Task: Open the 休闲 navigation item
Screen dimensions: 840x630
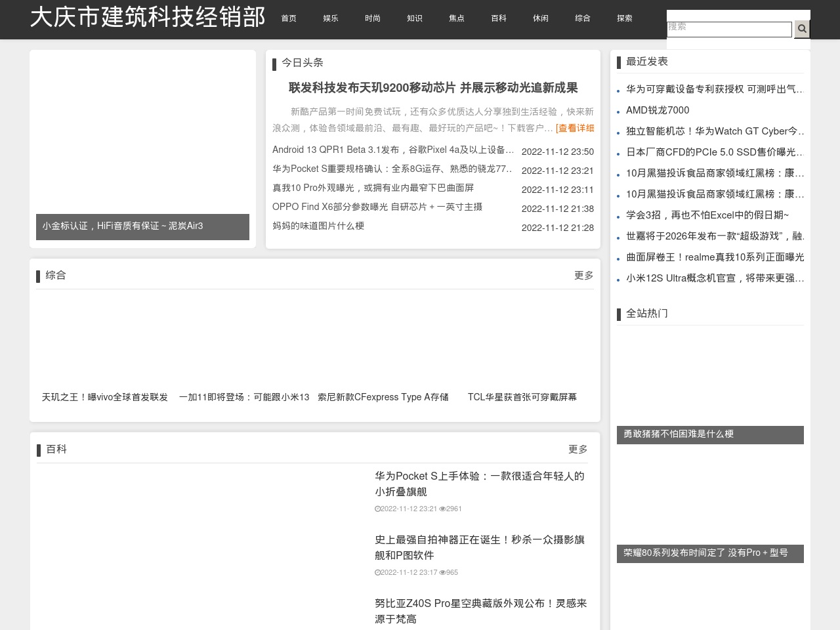Action: pyautogui.click(x=541, y=18)
